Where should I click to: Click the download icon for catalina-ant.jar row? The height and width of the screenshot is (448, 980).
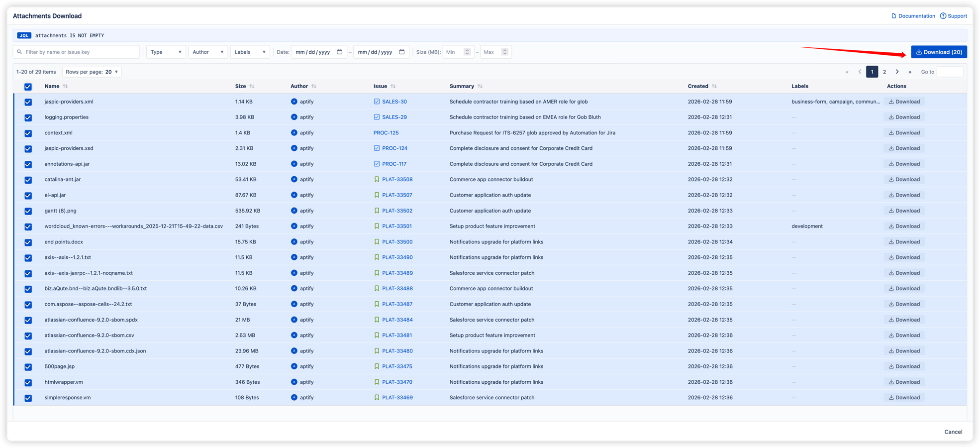pyautogui.click(x=890, y=179)
